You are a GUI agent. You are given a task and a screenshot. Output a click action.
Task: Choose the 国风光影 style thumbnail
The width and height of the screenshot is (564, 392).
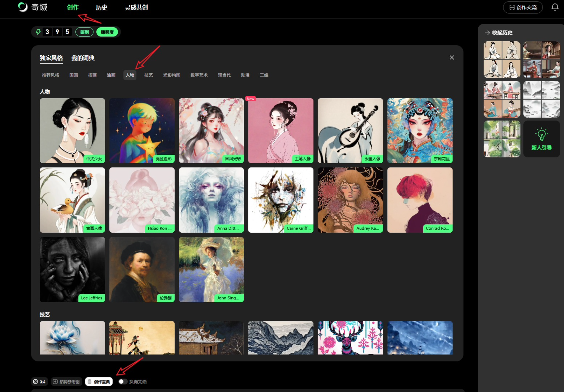coord(211,130)
